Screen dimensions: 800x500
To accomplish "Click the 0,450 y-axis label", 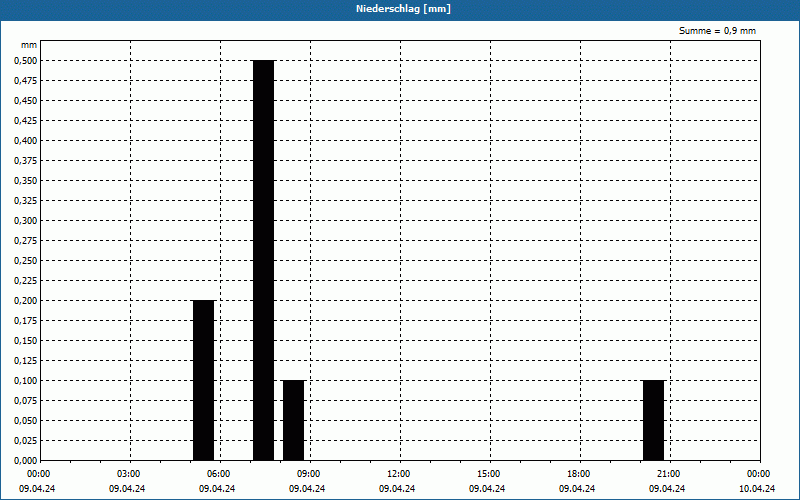I will click(26, 101).
